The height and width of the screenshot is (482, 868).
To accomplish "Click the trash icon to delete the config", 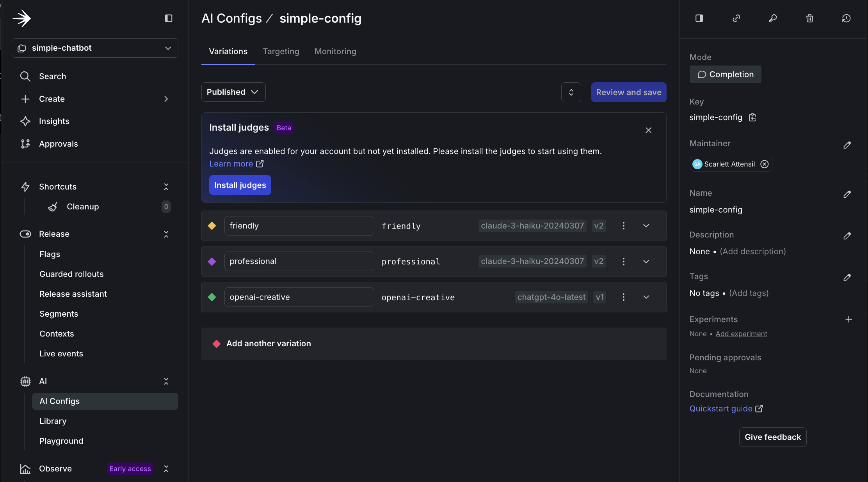I will (x=809, y=18).
